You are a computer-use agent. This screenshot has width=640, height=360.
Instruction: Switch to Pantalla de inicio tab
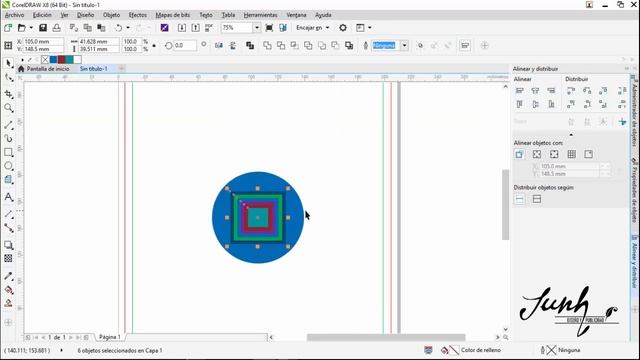tap(48, 69)
